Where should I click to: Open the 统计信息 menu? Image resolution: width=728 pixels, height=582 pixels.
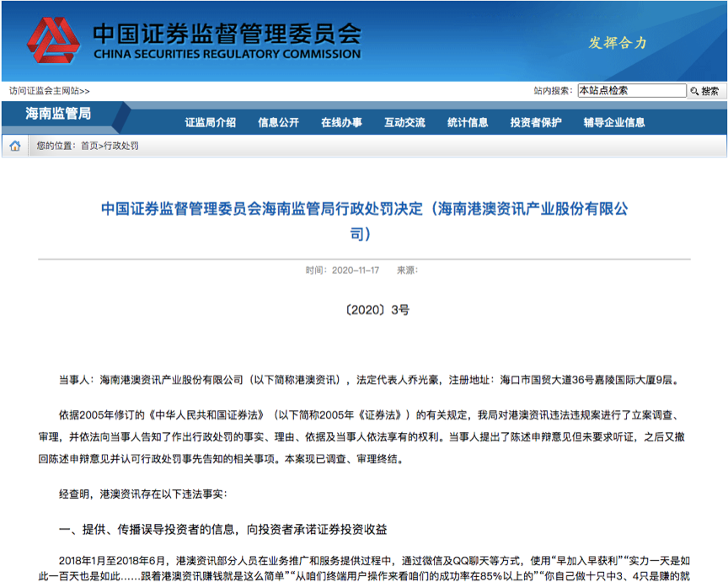468,122
